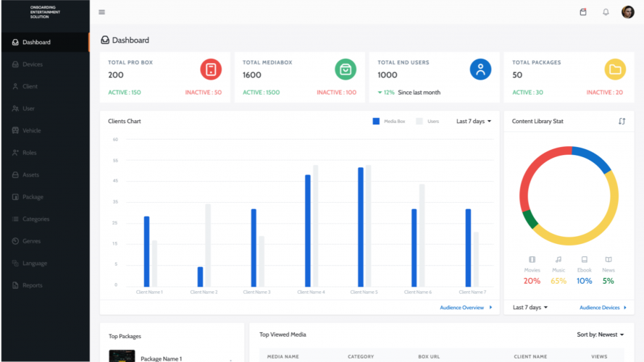Open the Sort by Newest dropdown
Screen dimensions: 644x362
[601, 334]
